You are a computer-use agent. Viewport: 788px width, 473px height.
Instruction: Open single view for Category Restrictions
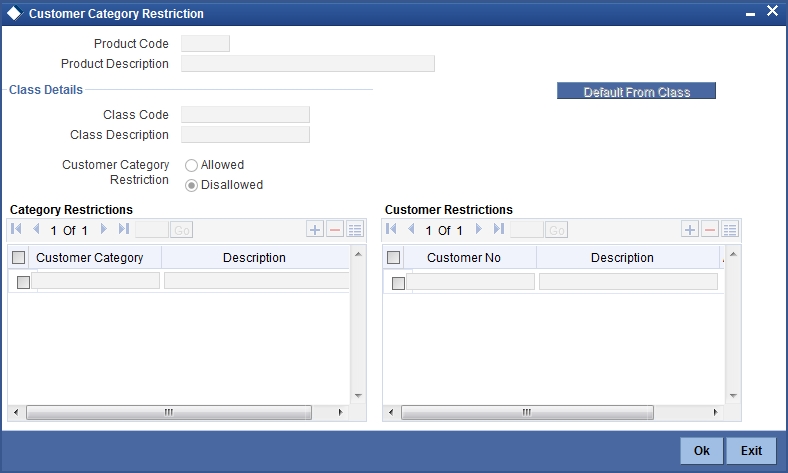pos(355,230)
